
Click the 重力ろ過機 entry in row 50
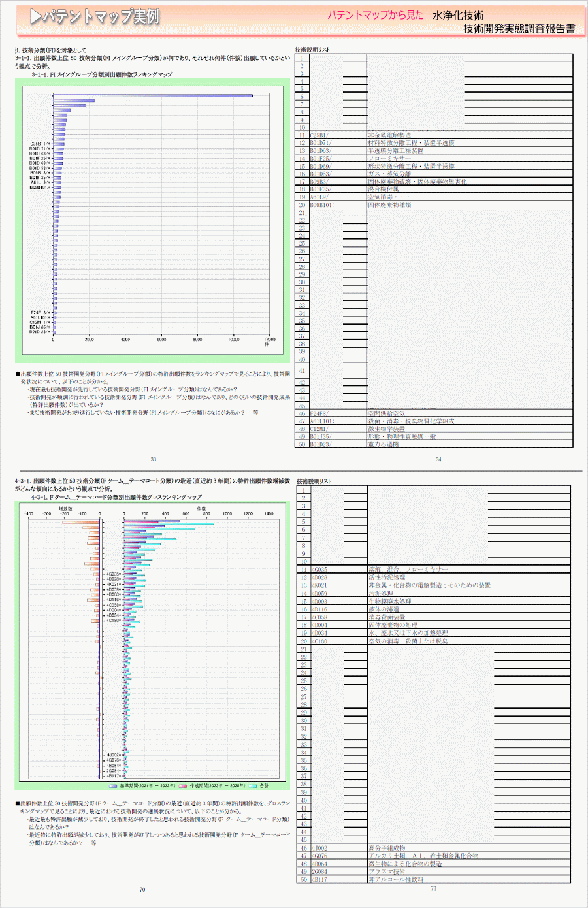coord(383,444)
